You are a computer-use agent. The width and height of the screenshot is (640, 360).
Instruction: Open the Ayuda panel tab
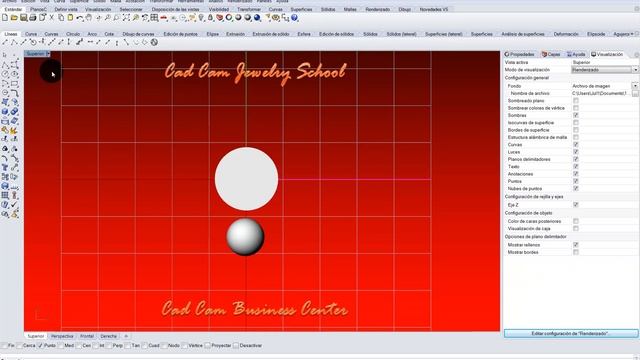pos(576,54)
